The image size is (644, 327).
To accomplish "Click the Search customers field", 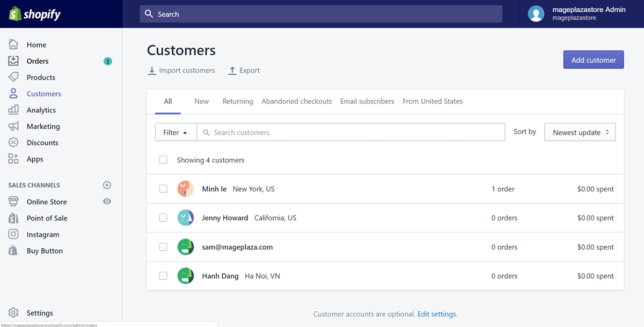I will [351, 132].
